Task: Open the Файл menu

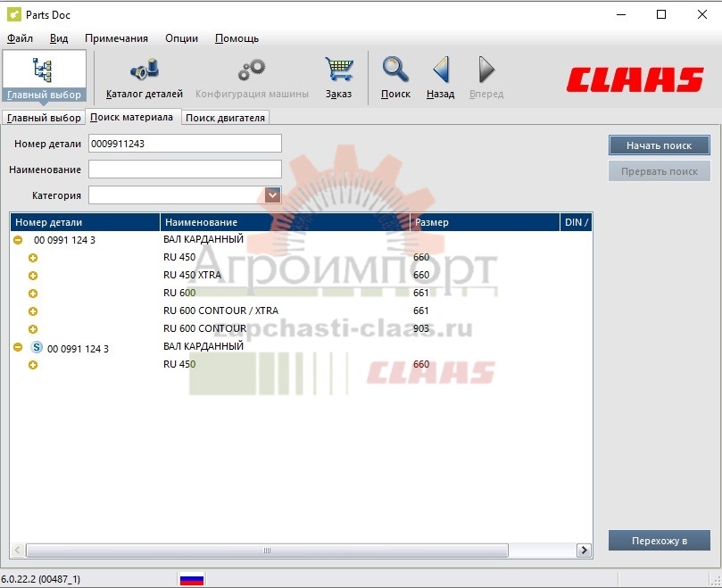Action: point(20,38)
